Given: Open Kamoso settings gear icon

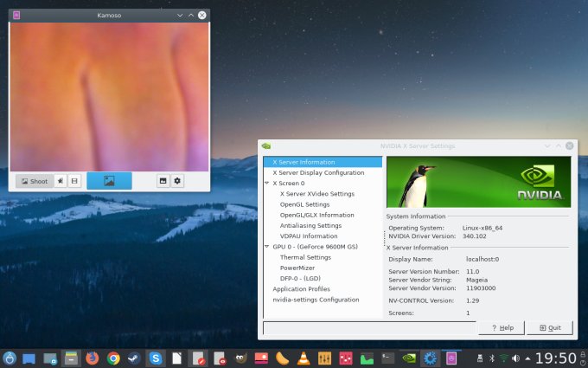Looking at the screenshot, I should point(177,181).
